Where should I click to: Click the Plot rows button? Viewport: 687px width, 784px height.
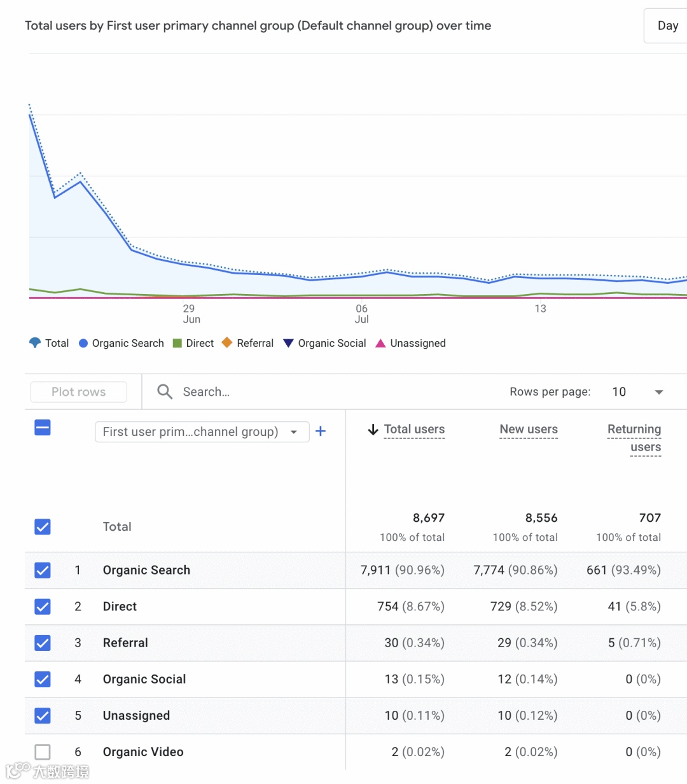click(x=79, y=392)
